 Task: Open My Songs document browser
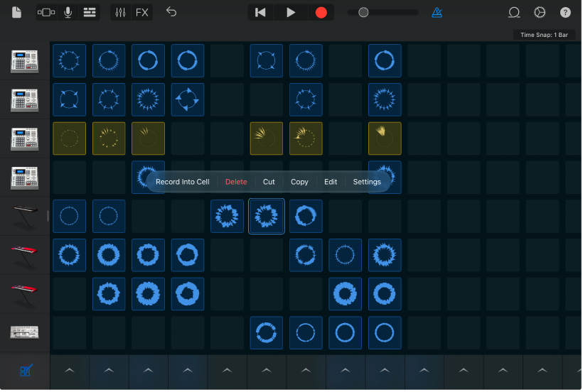[16, 12]
